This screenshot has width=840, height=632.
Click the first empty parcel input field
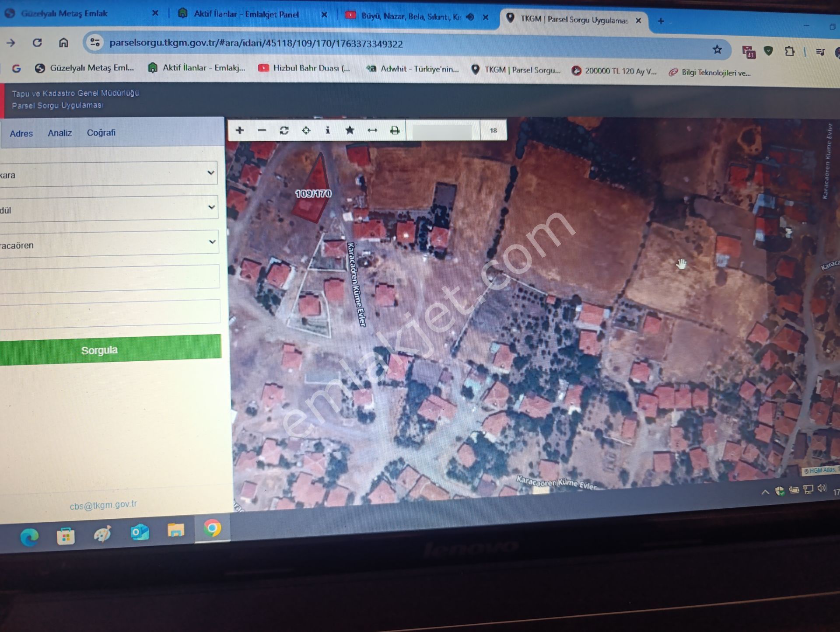tap(109, 277)
